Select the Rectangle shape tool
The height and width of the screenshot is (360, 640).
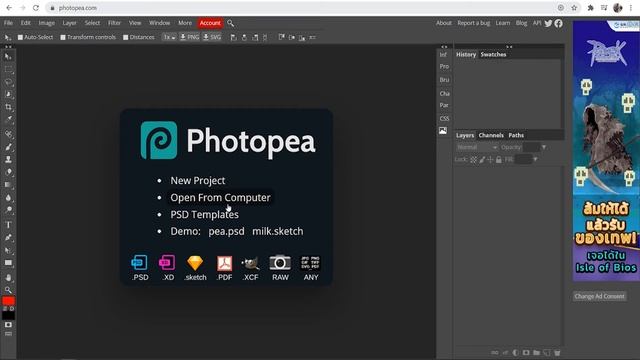click(8, 263)
